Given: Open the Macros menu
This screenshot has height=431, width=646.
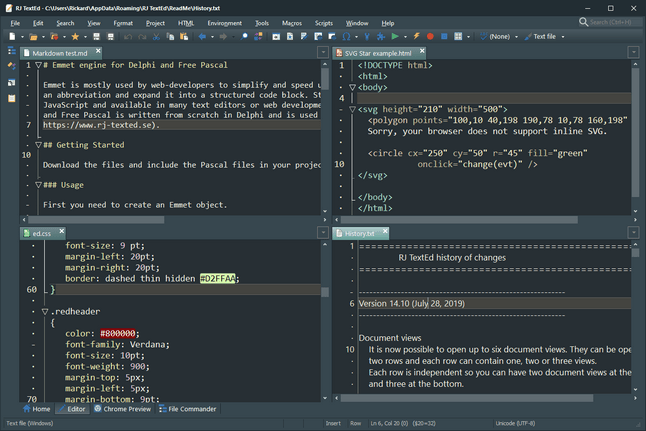Looking at the screenshot, I should 292,23.
